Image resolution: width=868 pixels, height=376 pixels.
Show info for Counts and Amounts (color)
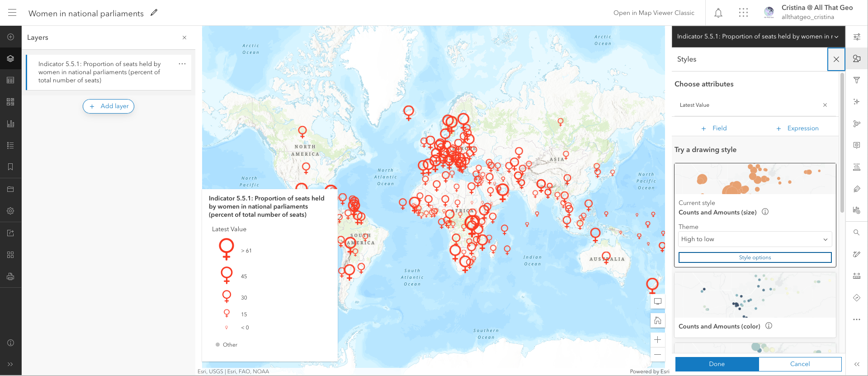pos(769,326)
